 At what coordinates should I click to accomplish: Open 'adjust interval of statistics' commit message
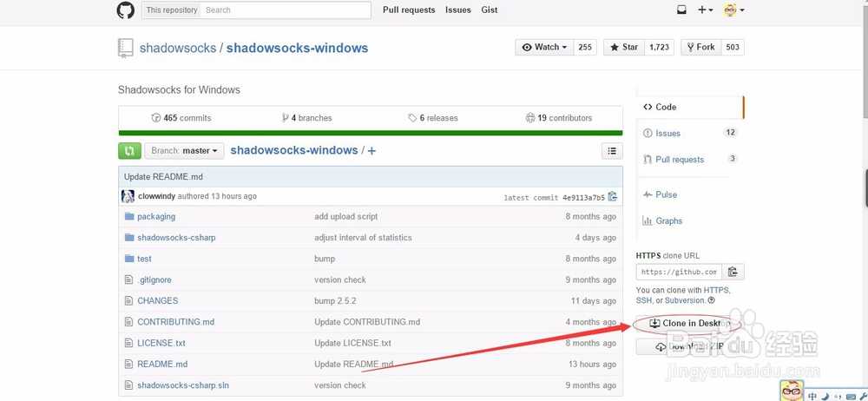[363, 238]
